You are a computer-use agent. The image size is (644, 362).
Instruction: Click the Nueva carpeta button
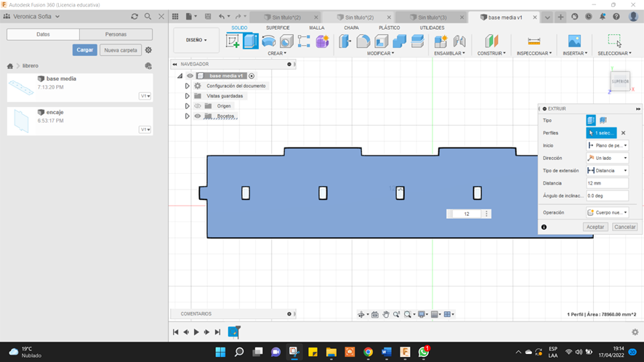121,49
